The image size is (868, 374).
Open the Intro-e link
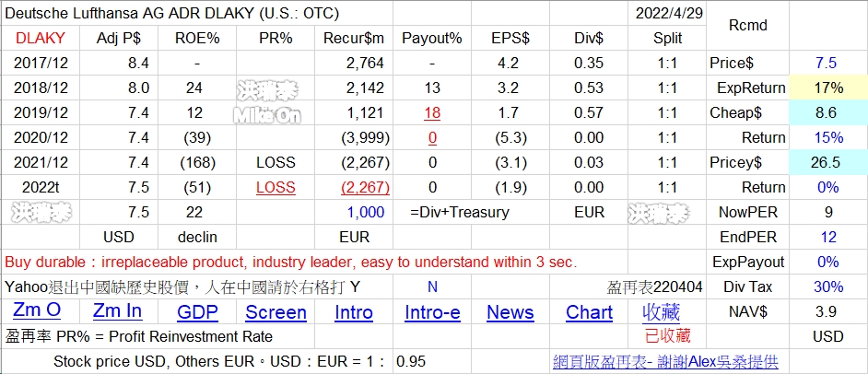432,312
